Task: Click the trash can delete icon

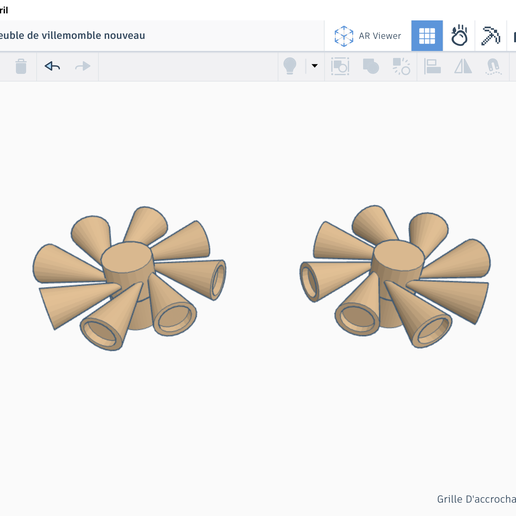Action: click(x=21, y=66)
